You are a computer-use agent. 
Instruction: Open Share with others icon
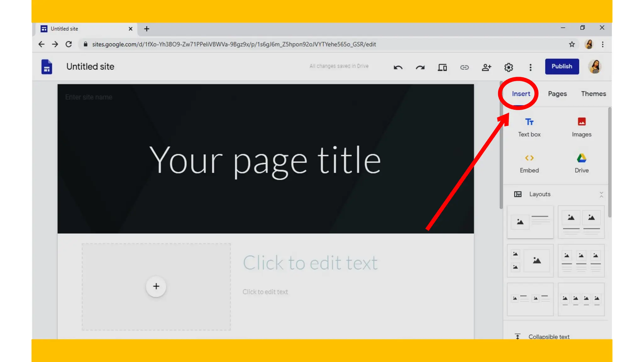point(486,67)
